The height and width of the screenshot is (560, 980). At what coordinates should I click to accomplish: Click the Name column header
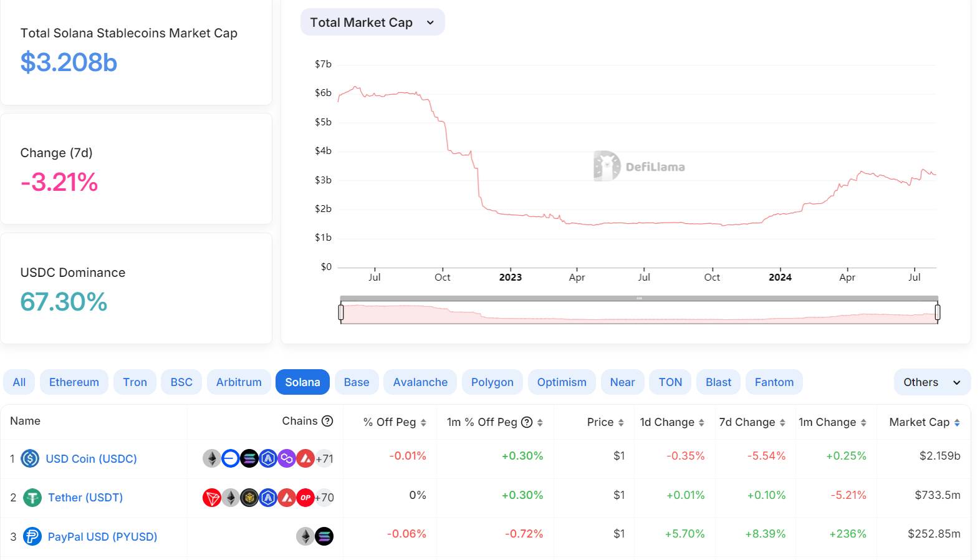25,421
